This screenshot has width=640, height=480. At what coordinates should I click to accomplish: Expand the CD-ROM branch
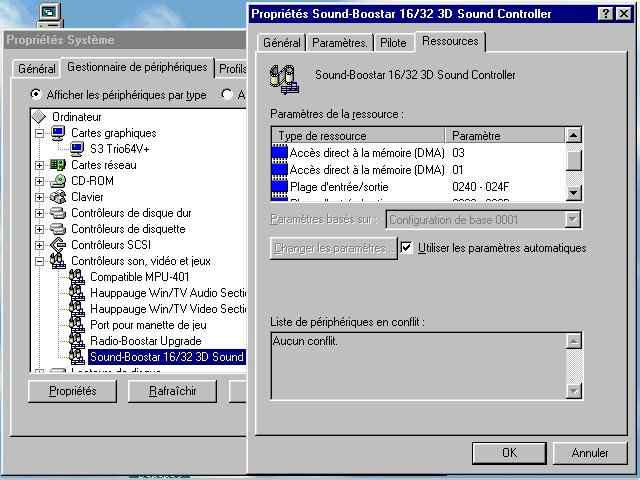click(x=39, y=181)
